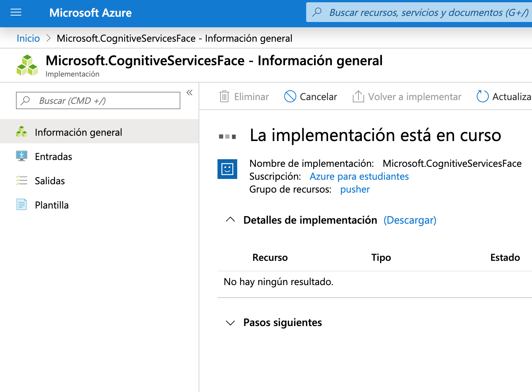532x392 pixels.
Task: Refresh with the Actualizar button
Action: (x=504, y=97)
